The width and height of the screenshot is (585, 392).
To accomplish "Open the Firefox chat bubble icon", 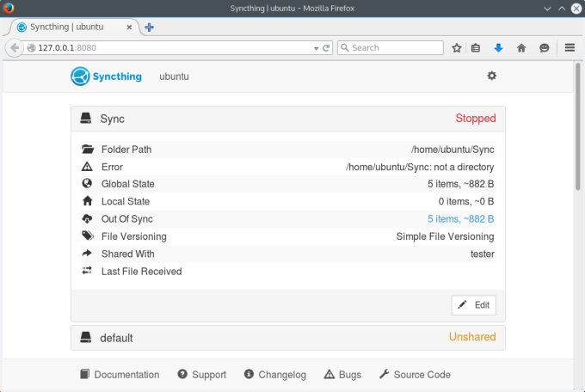I will [x=544, y=48].
